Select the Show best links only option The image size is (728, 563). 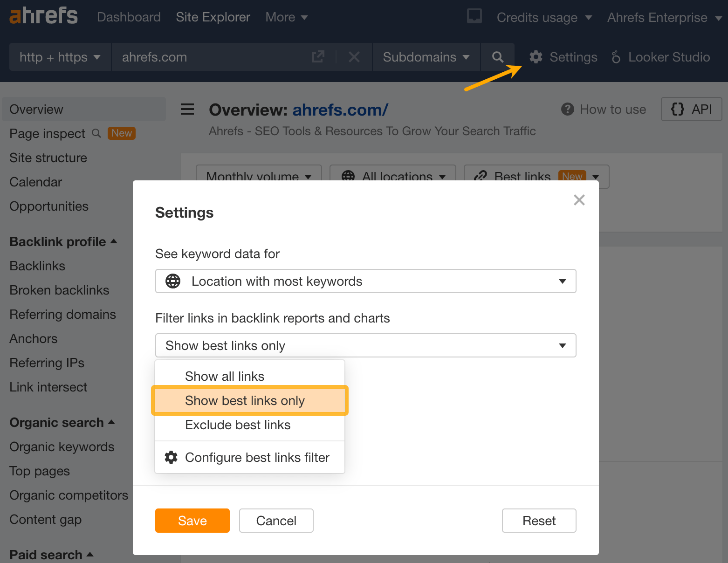pyautogui.click(x=245, y=400)
